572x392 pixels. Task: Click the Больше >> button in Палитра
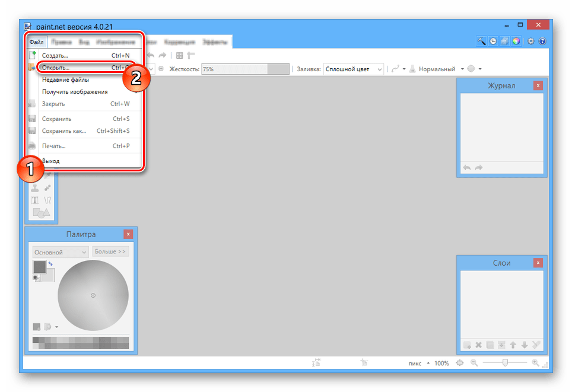(x=110, y=251)
